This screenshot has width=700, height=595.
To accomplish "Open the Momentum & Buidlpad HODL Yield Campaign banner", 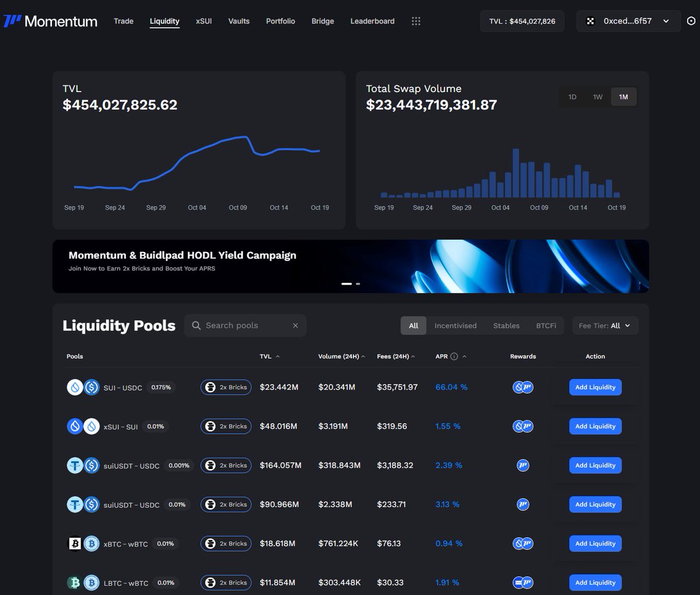I will point(351,267).
